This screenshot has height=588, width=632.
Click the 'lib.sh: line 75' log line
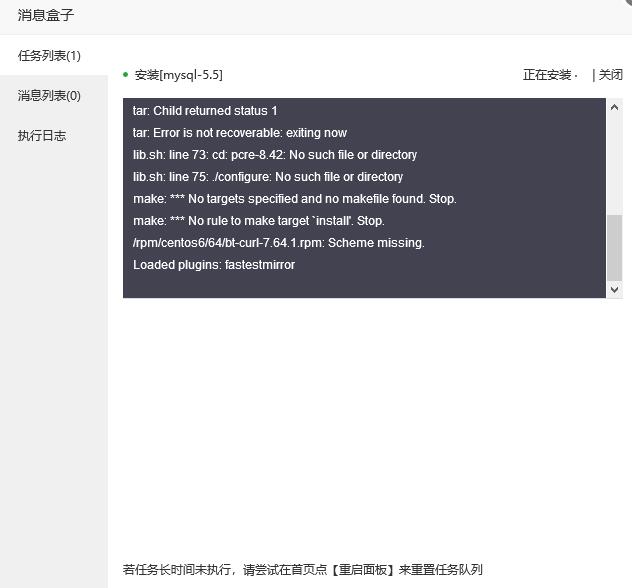[268, 177]
